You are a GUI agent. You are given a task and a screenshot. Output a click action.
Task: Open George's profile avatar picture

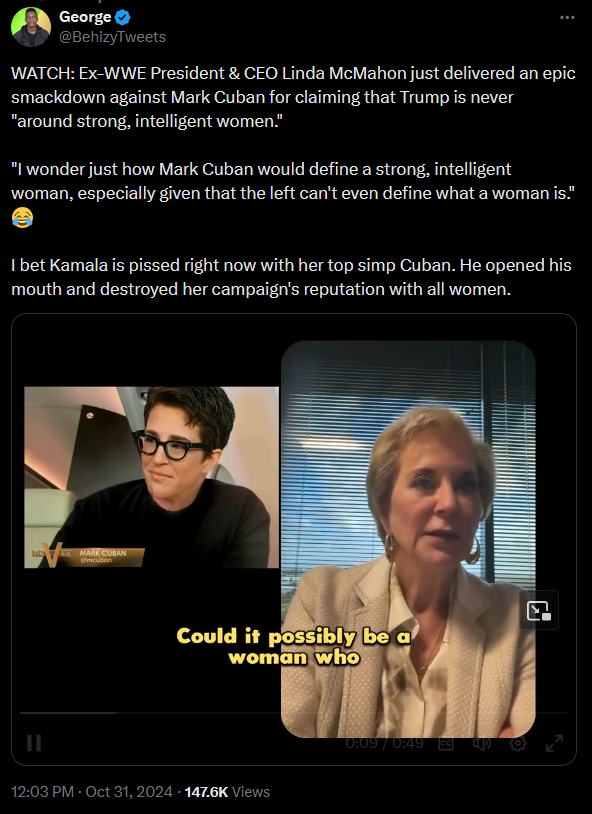coord(31,27)
